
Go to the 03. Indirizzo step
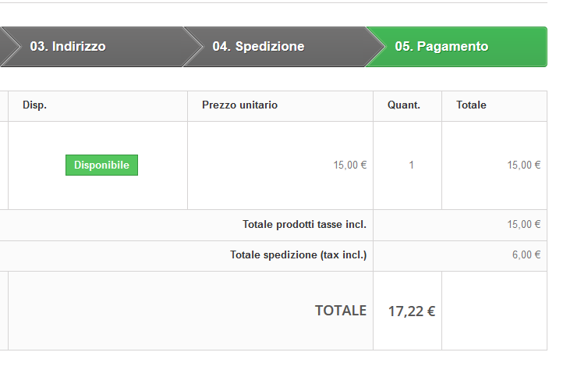coord(68,47)
